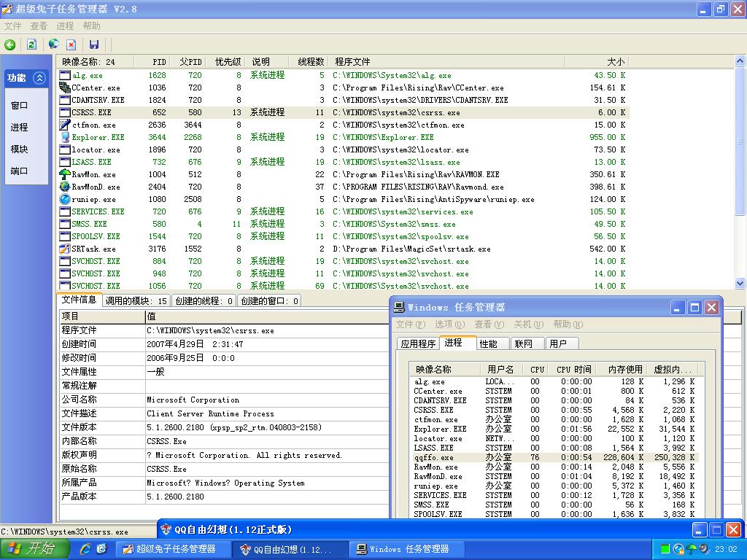
Task: Sort by 内存使用 column in Task Manager
Action: click(624, 369)
